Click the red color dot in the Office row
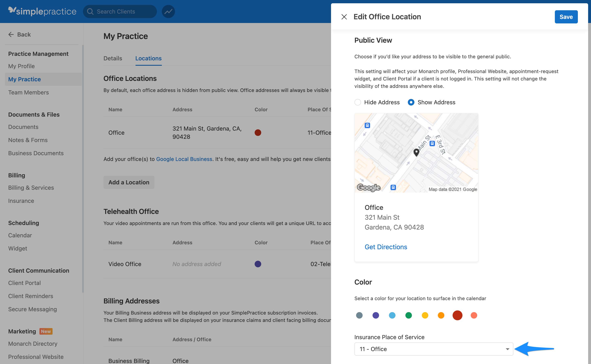 (258, 132)
